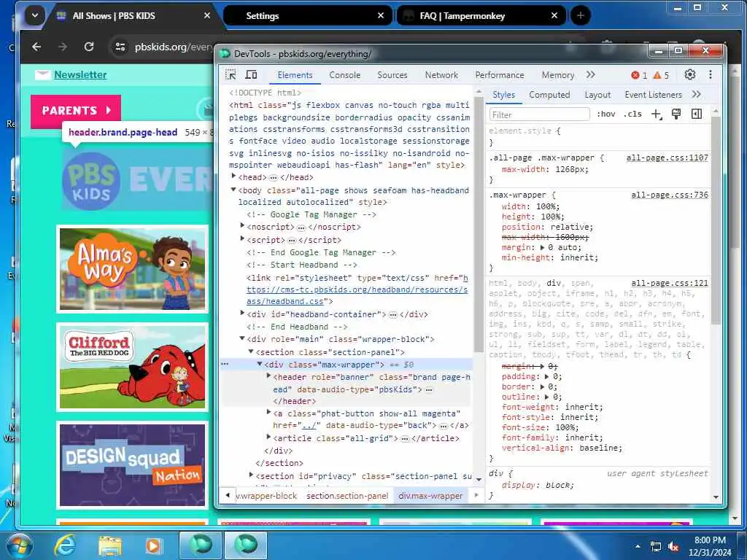Add new style rule plus icon

pyautogui.click(x=657, y=114)
